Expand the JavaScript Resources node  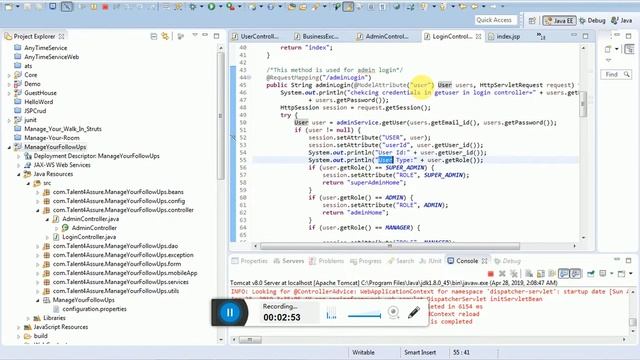tap(19, 327)
